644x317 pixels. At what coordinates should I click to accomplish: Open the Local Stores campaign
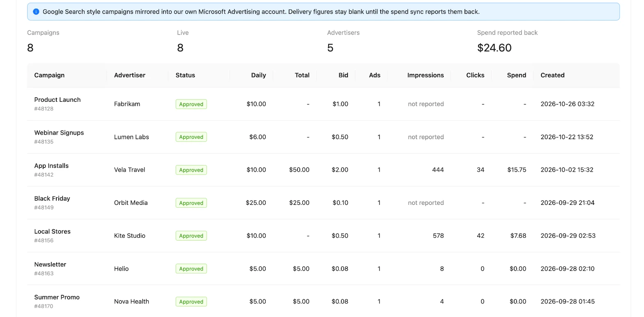click(52, 232)
